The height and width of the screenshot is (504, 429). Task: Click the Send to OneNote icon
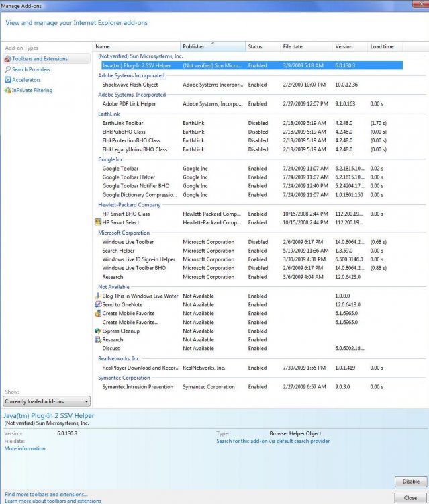pos(98,304)
